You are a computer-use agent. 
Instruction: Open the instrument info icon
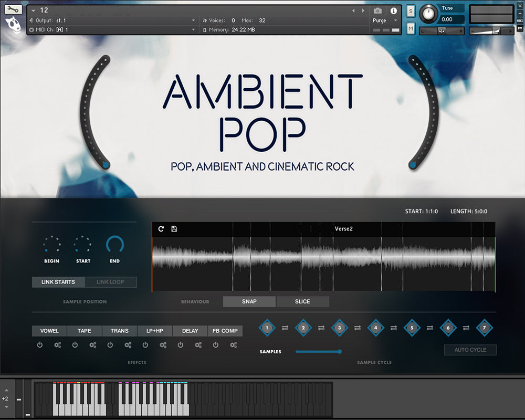click(x=393, y=10)
